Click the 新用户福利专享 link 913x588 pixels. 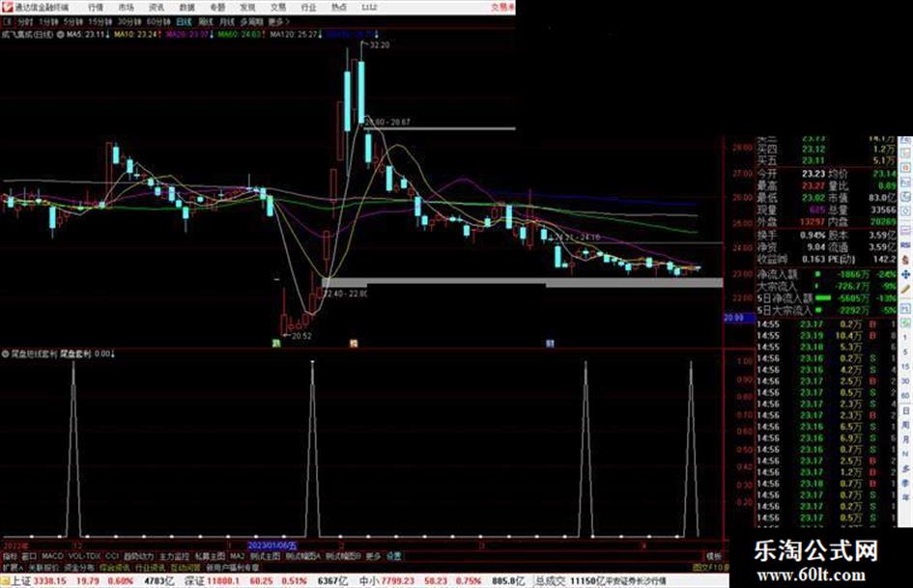232,567
